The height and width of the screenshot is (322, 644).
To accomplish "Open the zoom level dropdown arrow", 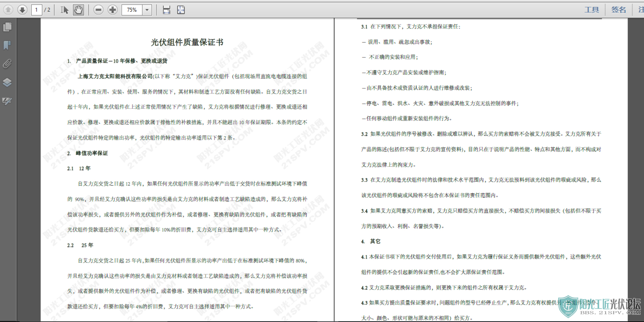I will [x=147, y=10].
